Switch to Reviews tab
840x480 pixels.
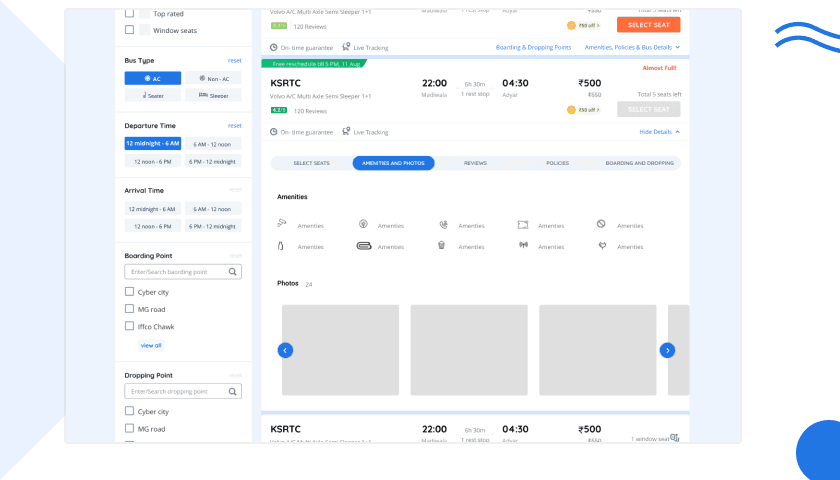click(475, 163)
